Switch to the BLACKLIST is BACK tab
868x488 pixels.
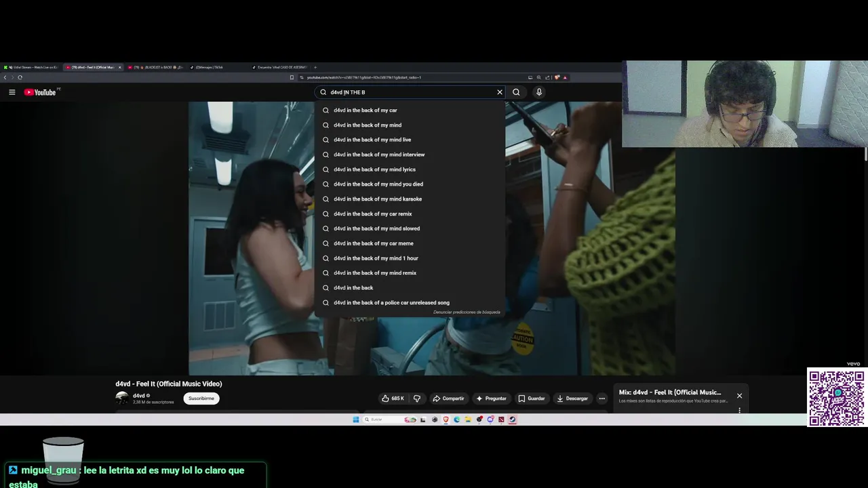point(157,67)
